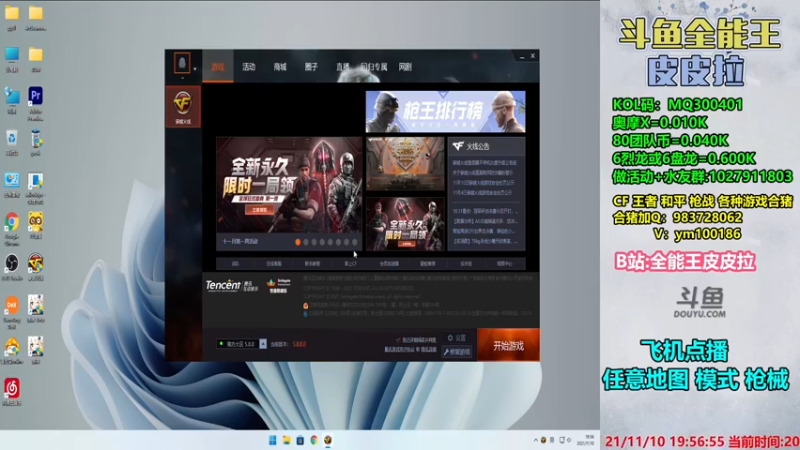Minimize the CF launcher window
Image resolution: width=800 pixels, height=450 pixels.
521,57
